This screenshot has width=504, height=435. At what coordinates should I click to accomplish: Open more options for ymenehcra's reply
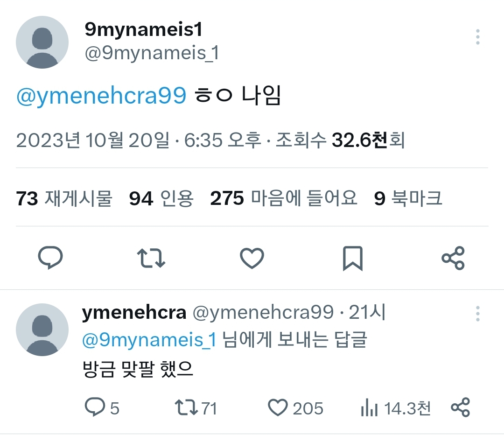[x=478, y=314]
